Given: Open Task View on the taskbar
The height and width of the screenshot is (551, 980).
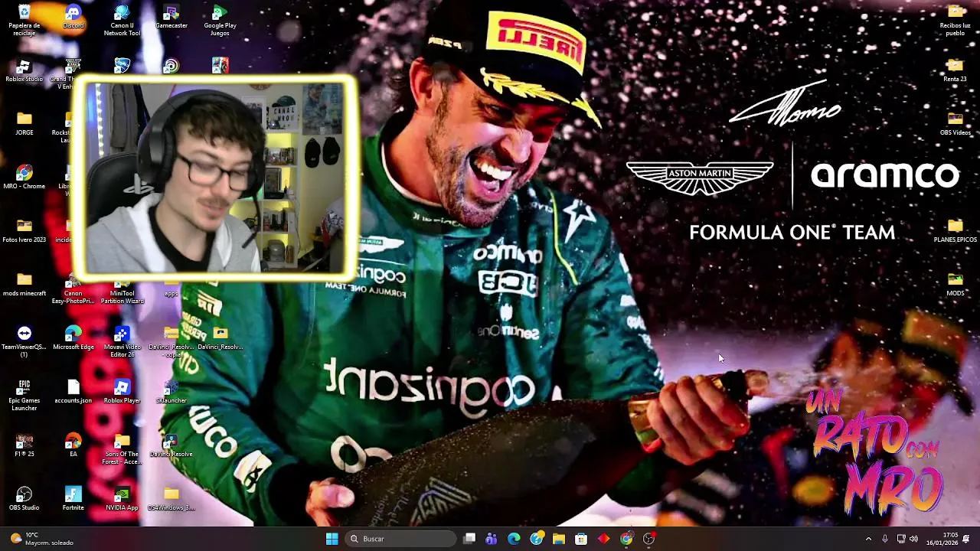Looking at the screenshot, I should click(469, 539).
